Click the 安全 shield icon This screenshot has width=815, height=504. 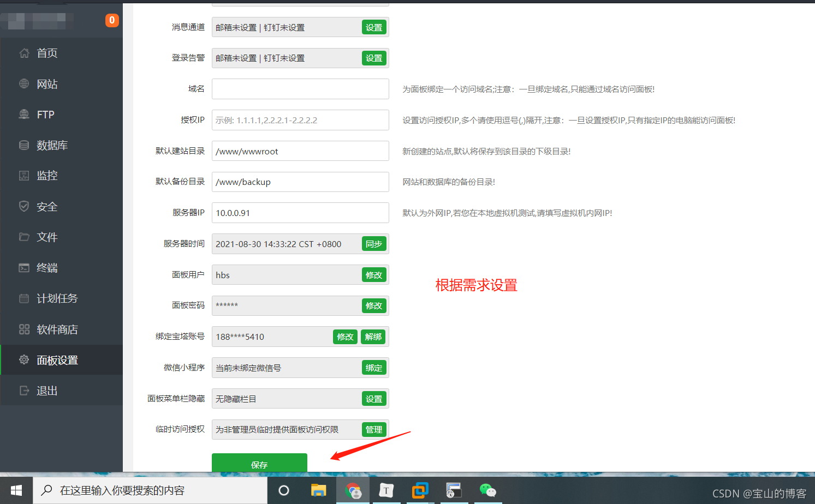24,206
